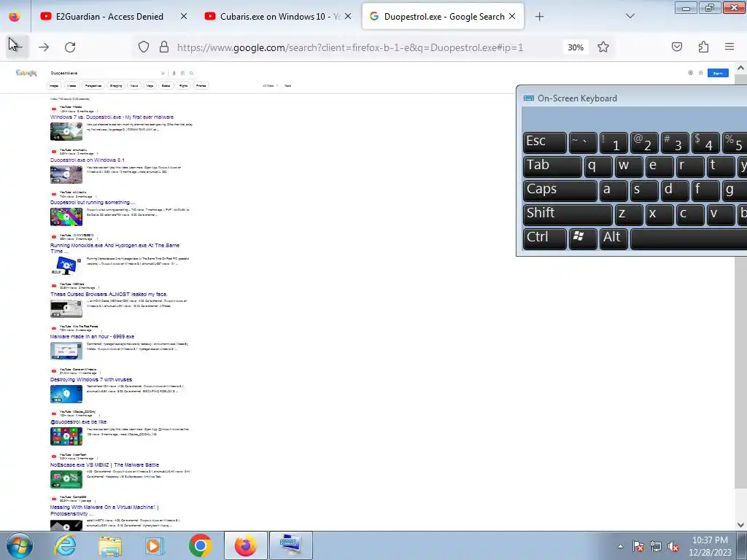Open the Windows Start menu orb

[19, 545]
